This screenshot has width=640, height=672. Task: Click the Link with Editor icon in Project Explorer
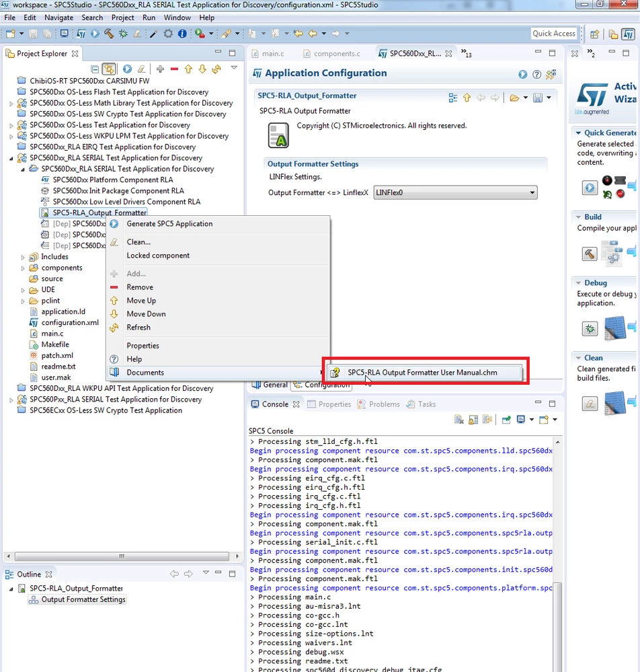pos(109,69)
